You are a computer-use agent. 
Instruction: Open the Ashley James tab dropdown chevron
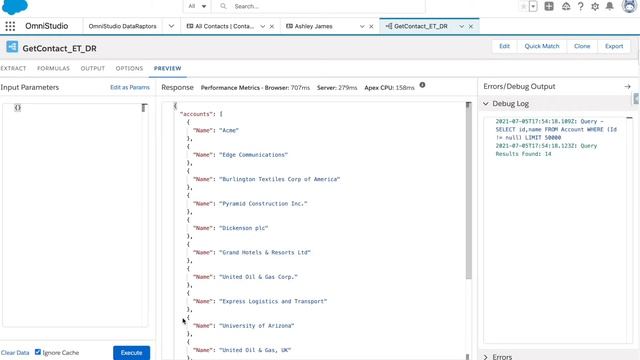362,27
